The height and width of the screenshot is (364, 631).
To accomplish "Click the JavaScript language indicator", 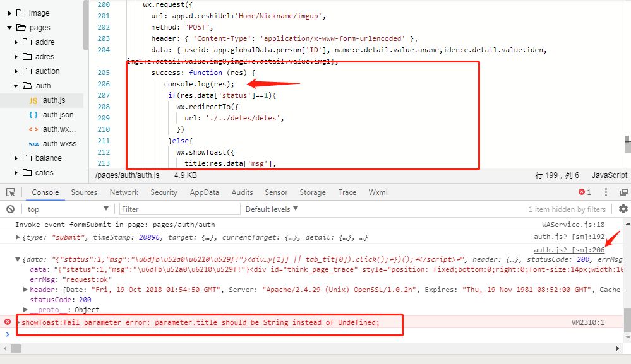I will point(609,175).
